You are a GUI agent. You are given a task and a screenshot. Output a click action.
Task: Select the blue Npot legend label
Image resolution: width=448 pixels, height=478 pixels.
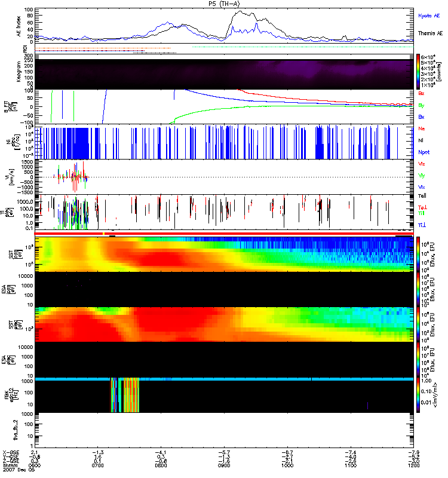[x=424, y=152]
